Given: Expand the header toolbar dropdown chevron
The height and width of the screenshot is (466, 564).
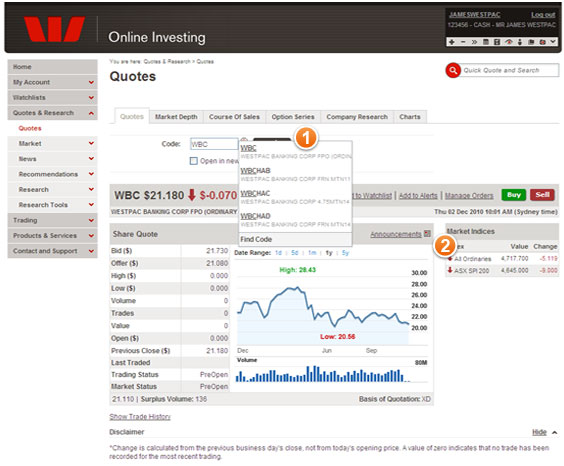Looking at the screenshot, I should tap(553, 42).
